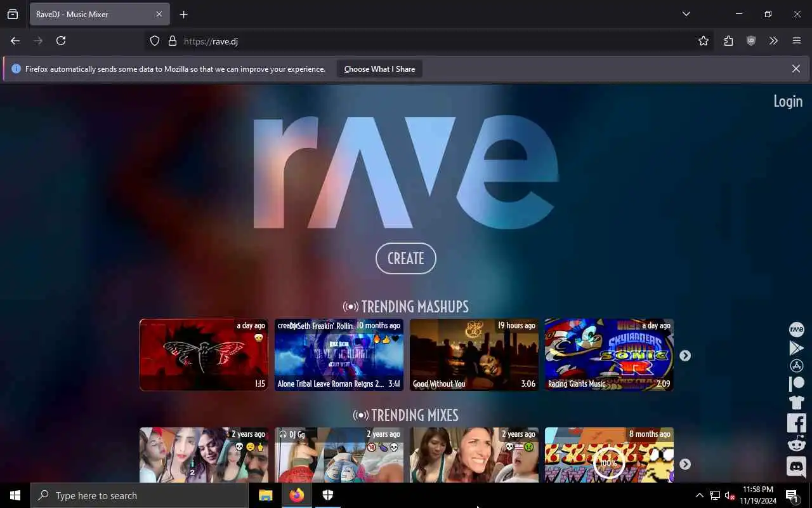Open the Google Play store icon
Viewport: 812px width, 508px height.
[x=796, y=348]
